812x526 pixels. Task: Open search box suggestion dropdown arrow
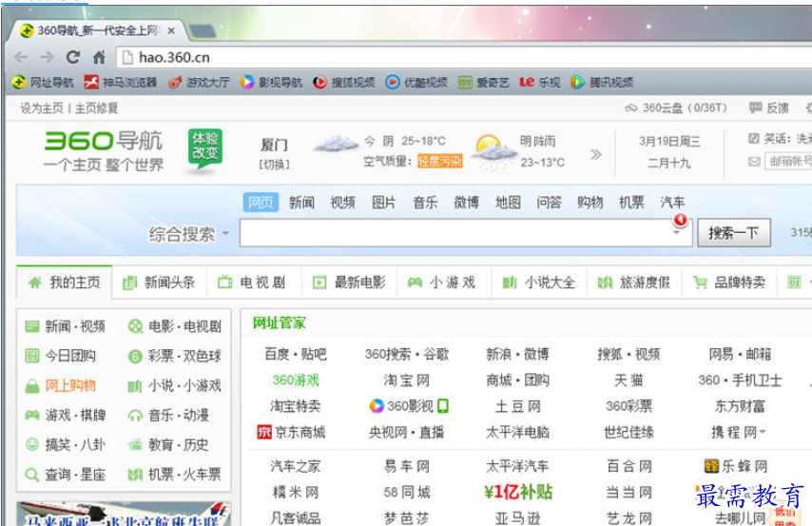coord(676,233)
